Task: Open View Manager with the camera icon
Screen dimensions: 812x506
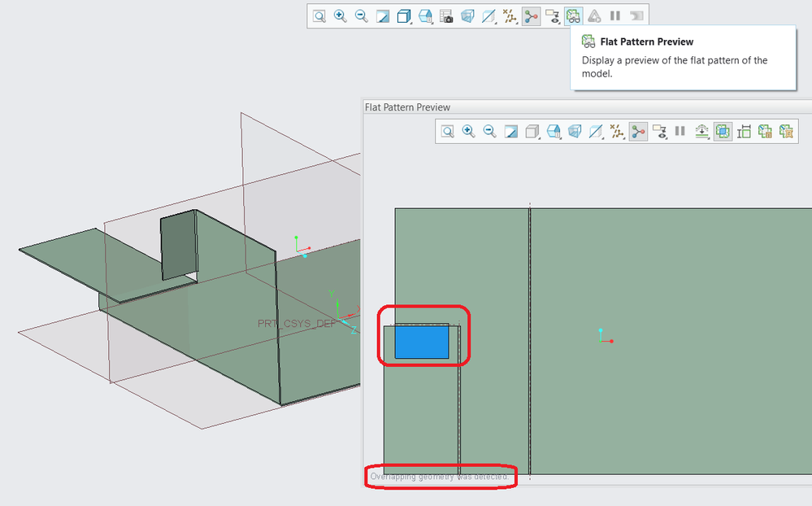Action: click(446, 16)
